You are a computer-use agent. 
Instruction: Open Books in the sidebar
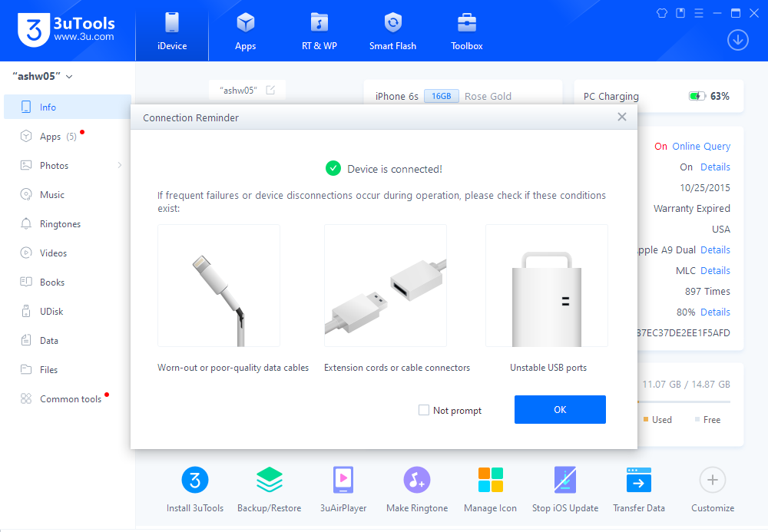pos(68,282)
